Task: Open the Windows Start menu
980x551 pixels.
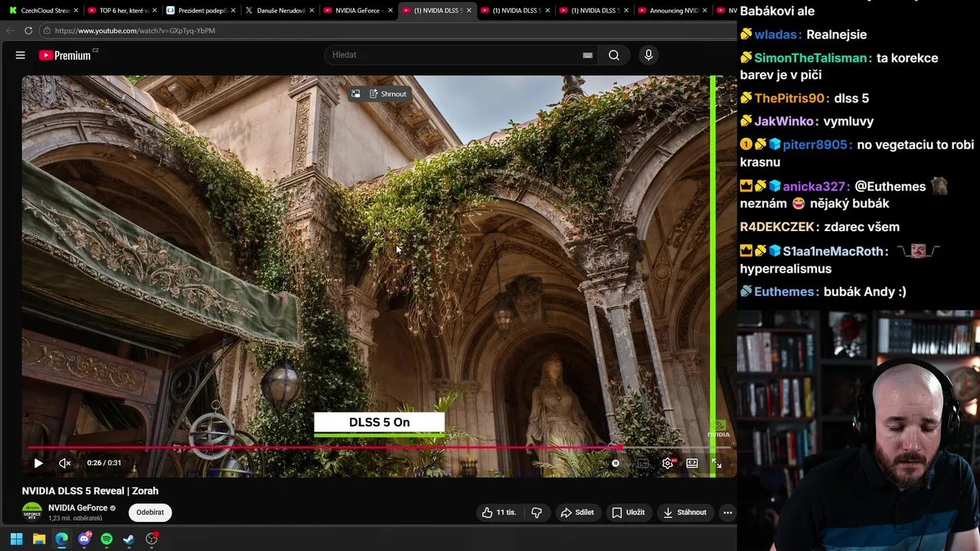Action: click(x=16, y=539)
